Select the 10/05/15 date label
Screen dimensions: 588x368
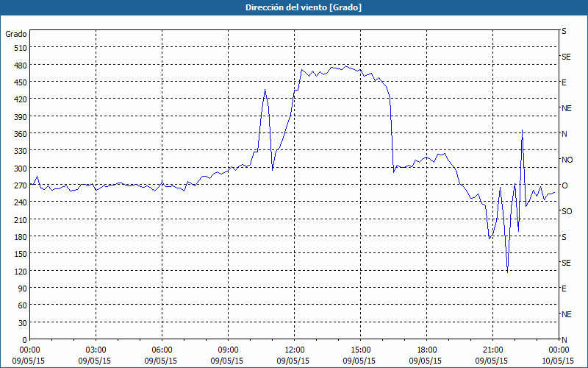click(x=558, y=361)
